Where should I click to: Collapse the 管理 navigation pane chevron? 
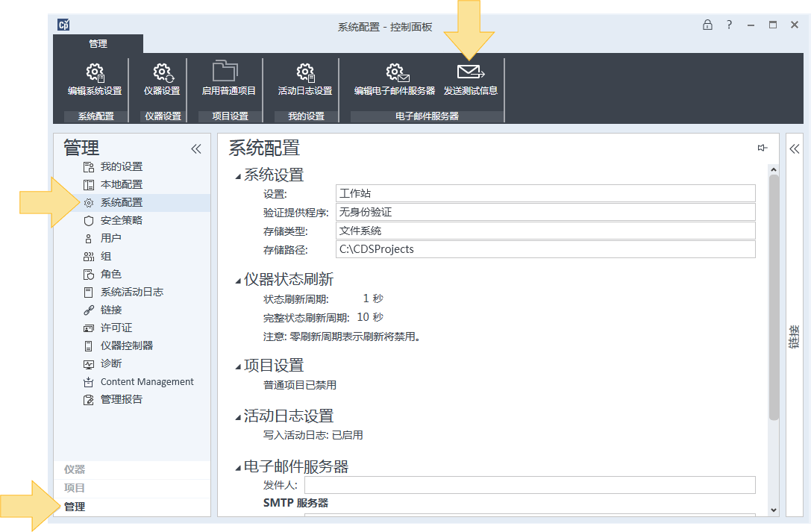click(196, 149)
